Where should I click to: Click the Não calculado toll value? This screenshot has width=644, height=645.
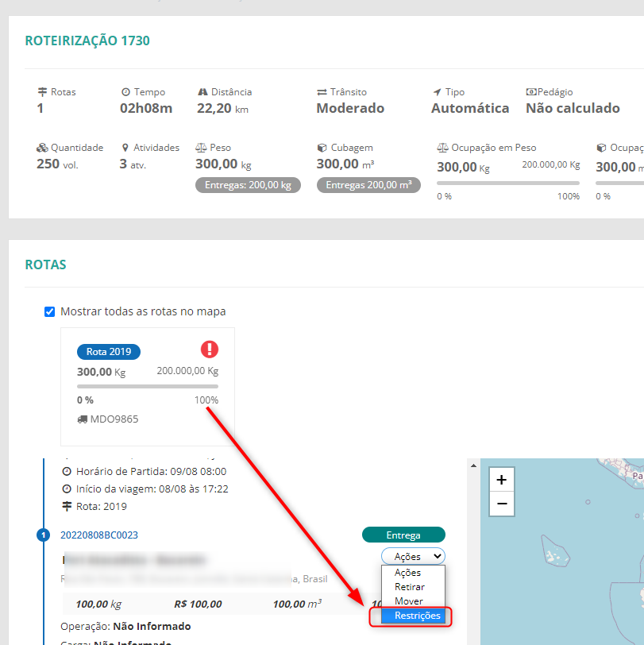point(573,108)
